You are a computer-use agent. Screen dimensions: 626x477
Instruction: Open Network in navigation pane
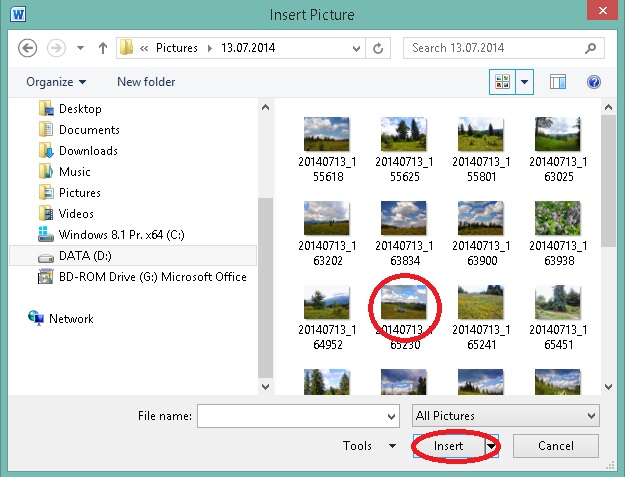70,319
